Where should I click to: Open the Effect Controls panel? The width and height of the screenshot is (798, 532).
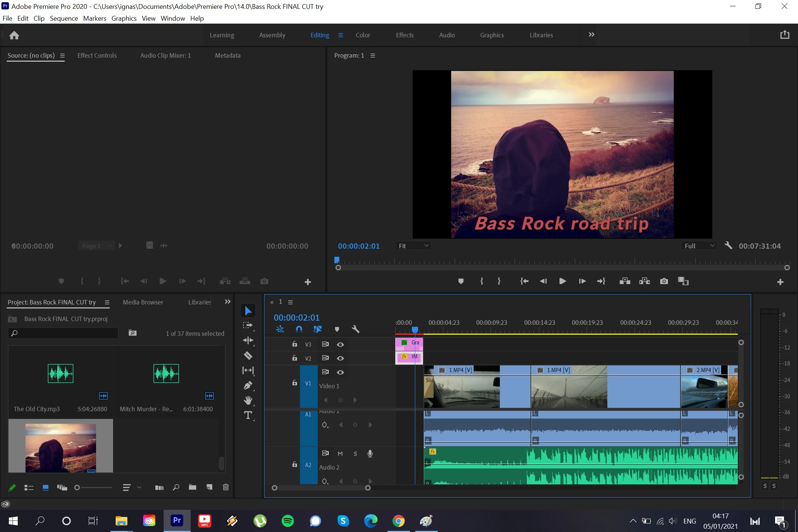pos(97,55)
